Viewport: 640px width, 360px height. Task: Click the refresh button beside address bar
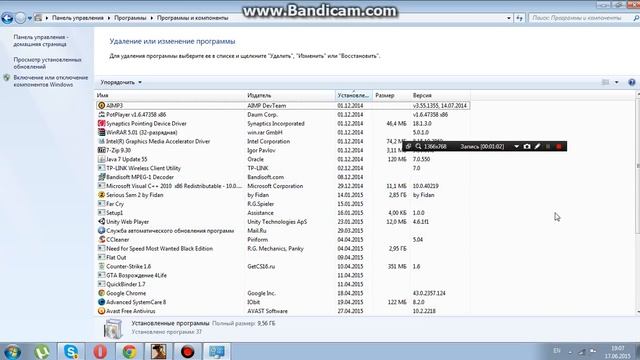[x=519, y=18]
